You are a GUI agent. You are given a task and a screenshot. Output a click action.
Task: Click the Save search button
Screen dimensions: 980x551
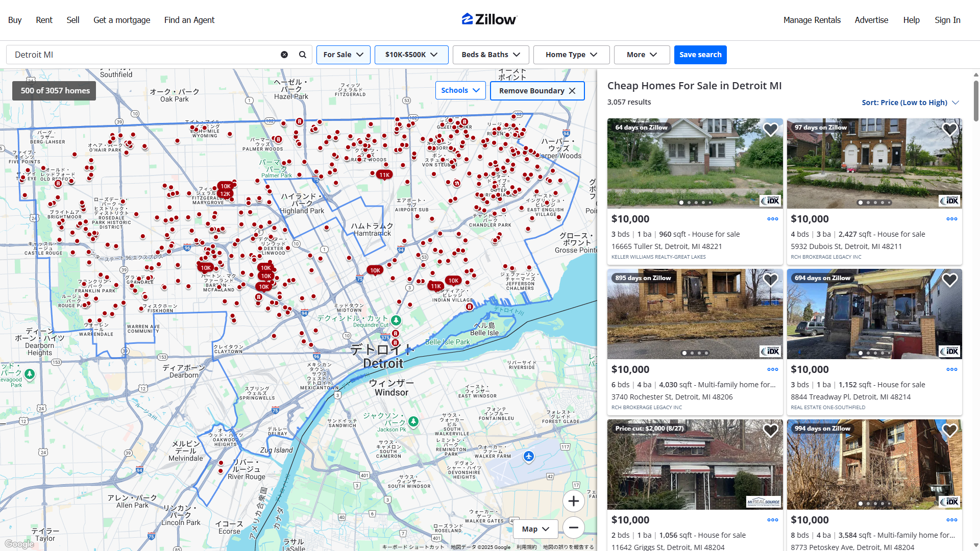click(700, 55)
